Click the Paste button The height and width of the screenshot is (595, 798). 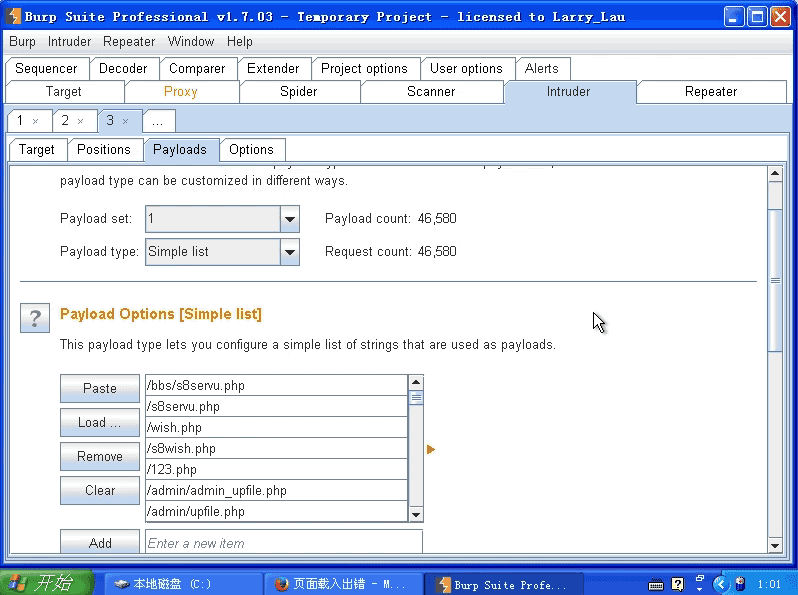coord(100,388)
